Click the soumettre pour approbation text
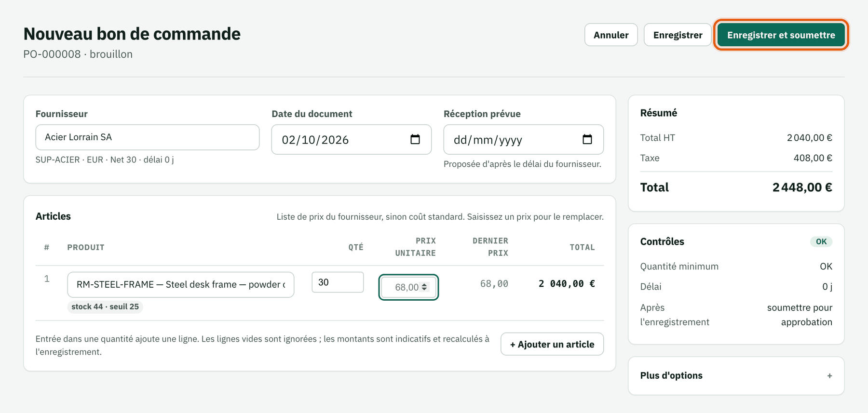 (800, 315)
